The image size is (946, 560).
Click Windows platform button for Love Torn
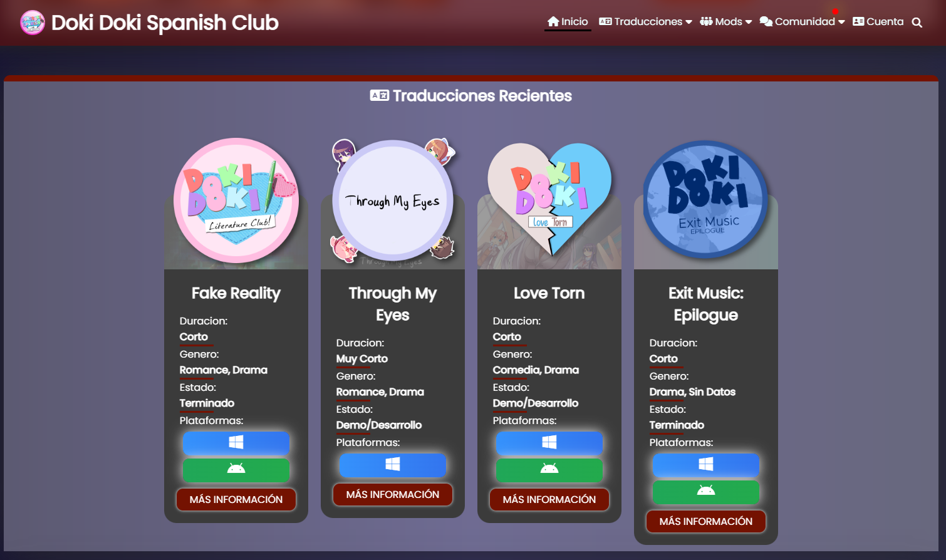point(549,443)
